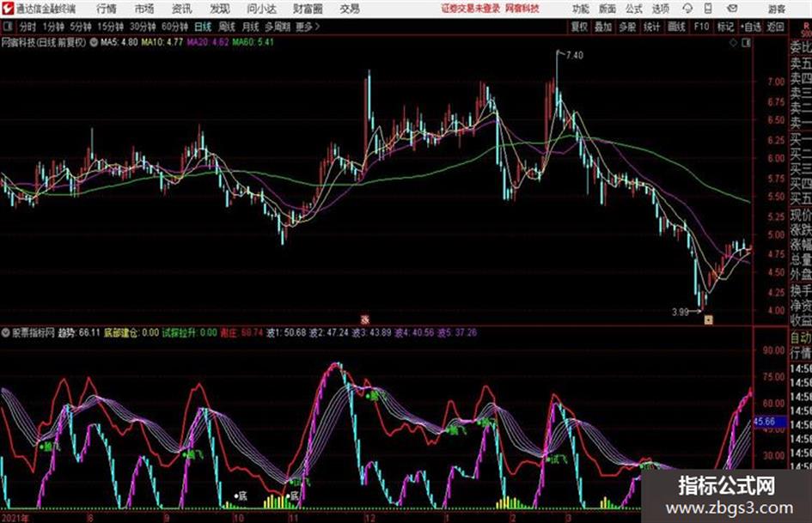The image size is (812, 523).
Task: Click the 换手 label in right panel
Action: click(x=801, y=290)
